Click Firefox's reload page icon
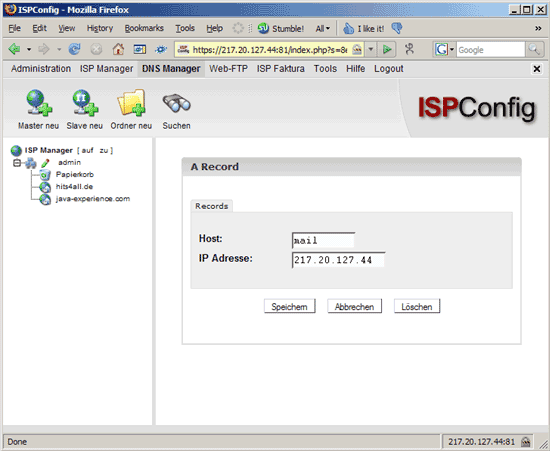 click(x=74, y=49)
